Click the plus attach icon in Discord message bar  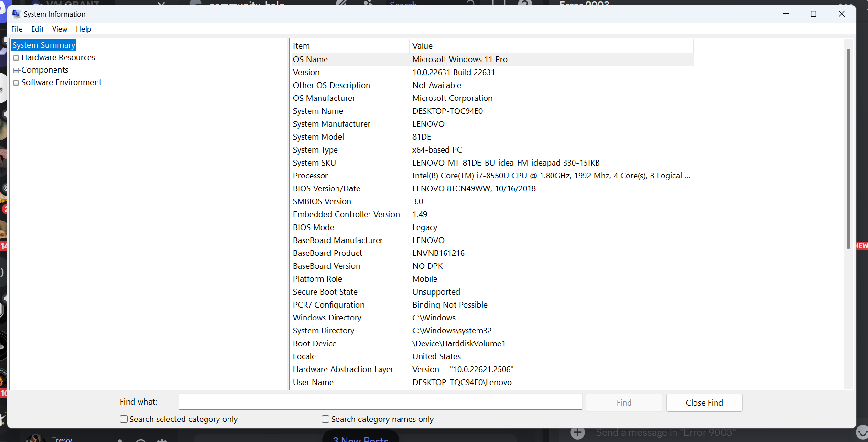tap(577, 433)
